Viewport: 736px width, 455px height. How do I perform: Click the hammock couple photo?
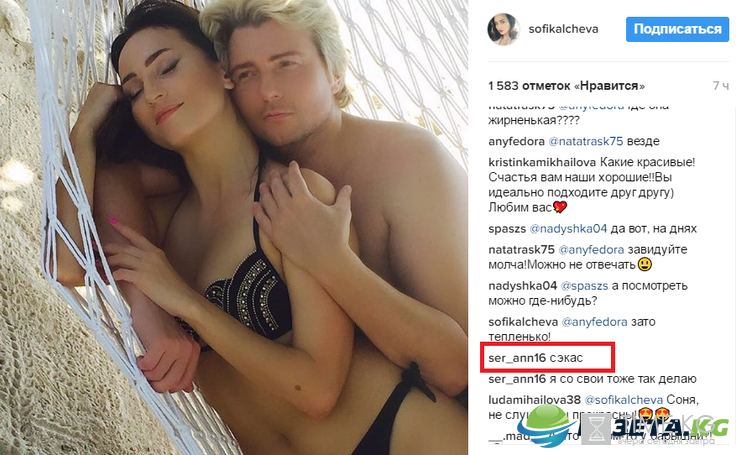234,227
